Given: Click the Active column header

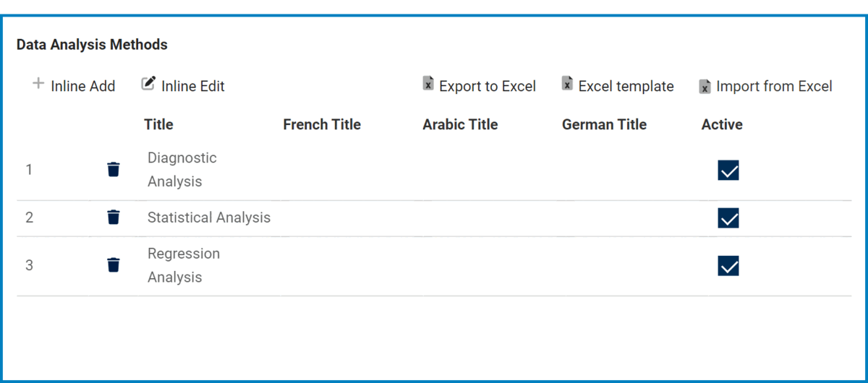Looking at the screenshot, I should 722,124.
